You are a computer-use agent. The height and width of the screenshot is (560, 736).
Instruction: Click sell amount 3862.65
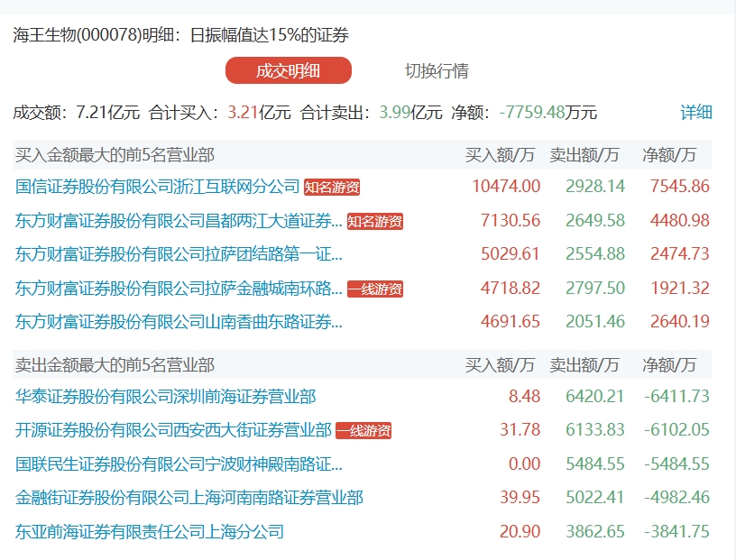[595, 532]
